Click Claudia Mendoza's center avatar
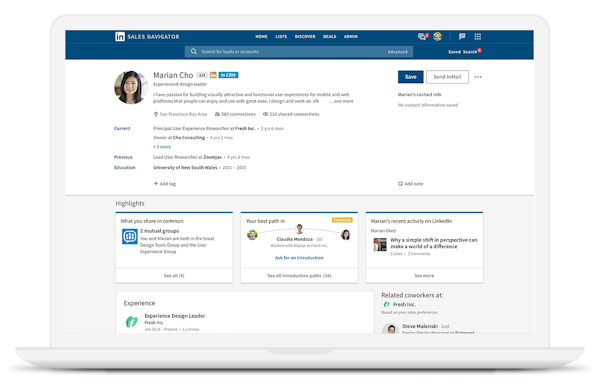 pyautogui.click(x=300, y=229)
